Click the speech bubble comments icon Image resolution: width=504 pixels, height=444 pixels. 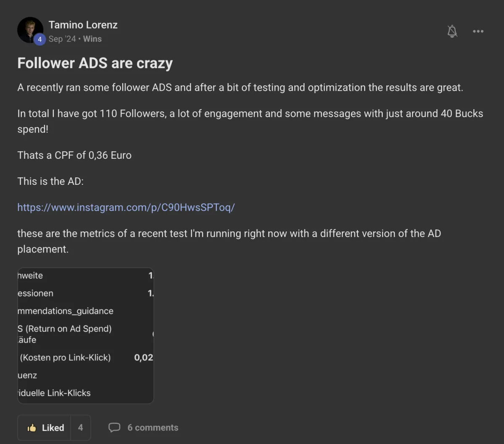114,428
